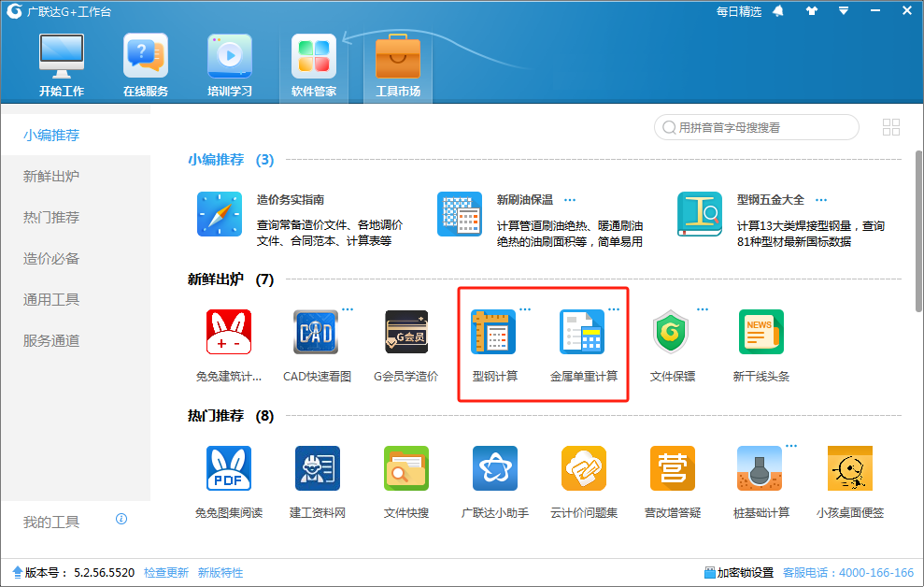Switch to 工具市场 briefcase tab
This screenshot has width=924, height=587.
pos(398,65)
